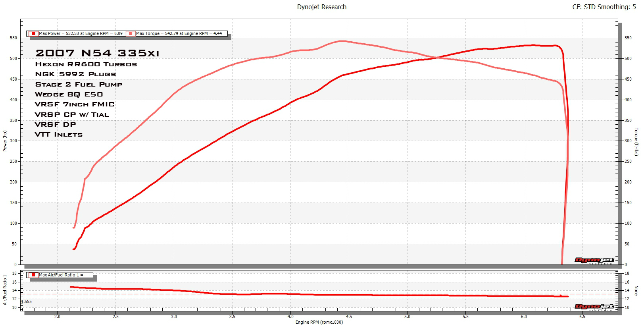
Task: Click the '6.5' tick on the RPM axis
Action: point(582,317)
